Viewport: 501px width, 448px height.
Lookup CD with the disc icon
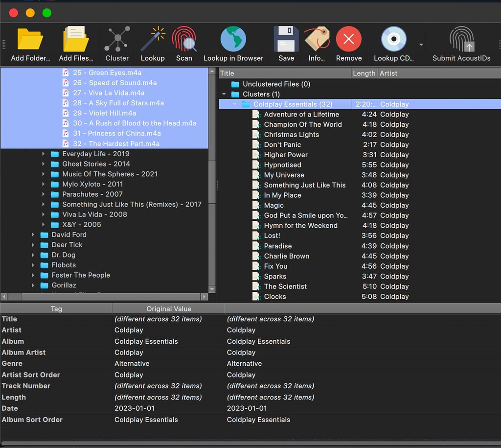394,44
